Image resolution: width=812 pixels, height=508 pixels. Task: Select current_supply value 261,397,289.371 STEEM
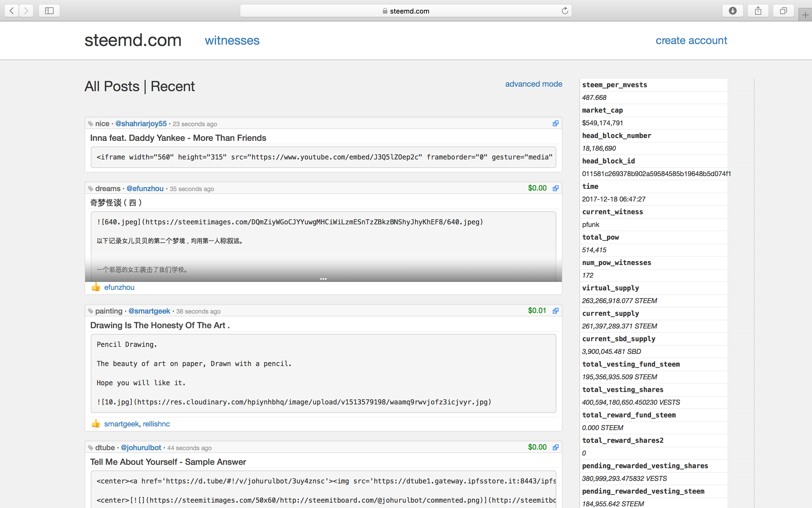[x=619, y=326]
